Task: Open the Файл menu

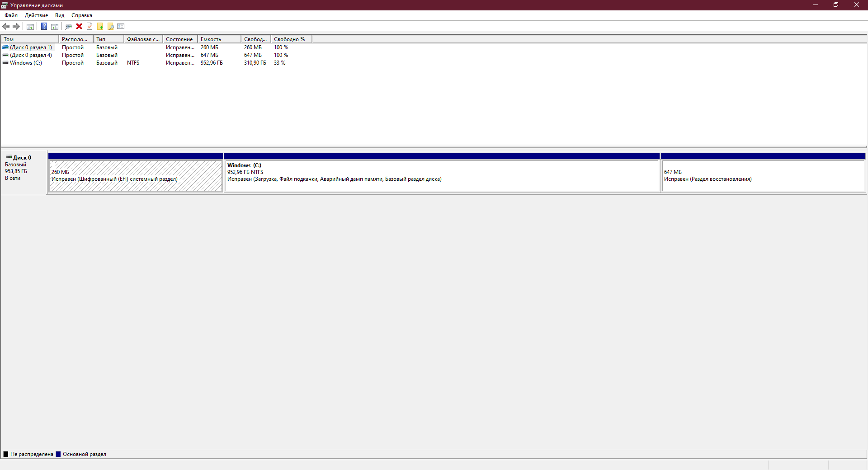Action: [11, 15]
